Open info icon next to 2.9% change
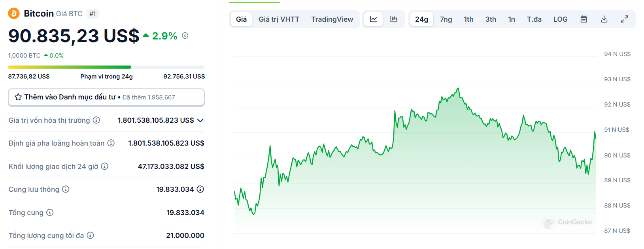 tap(185, 36)
